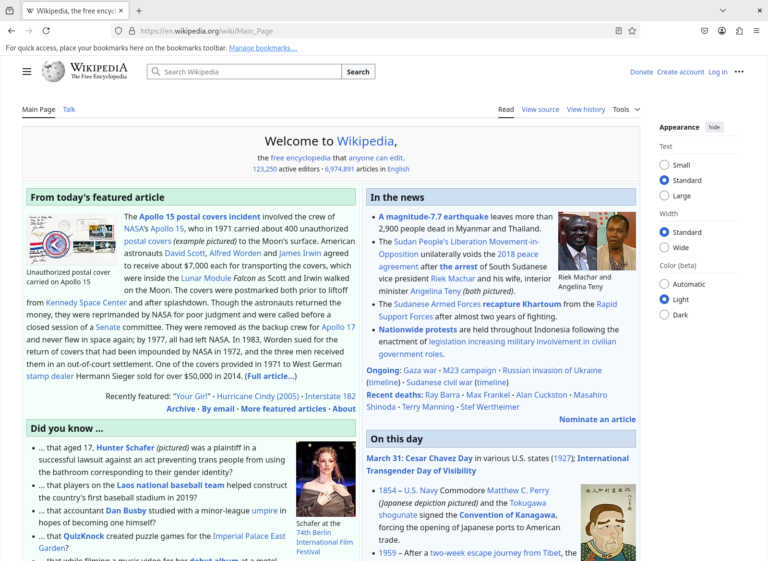The width and height of the screenshot is (768, 561).
Task: Open the personal tools three-dot menu
Action: click(x=739, y=72)
